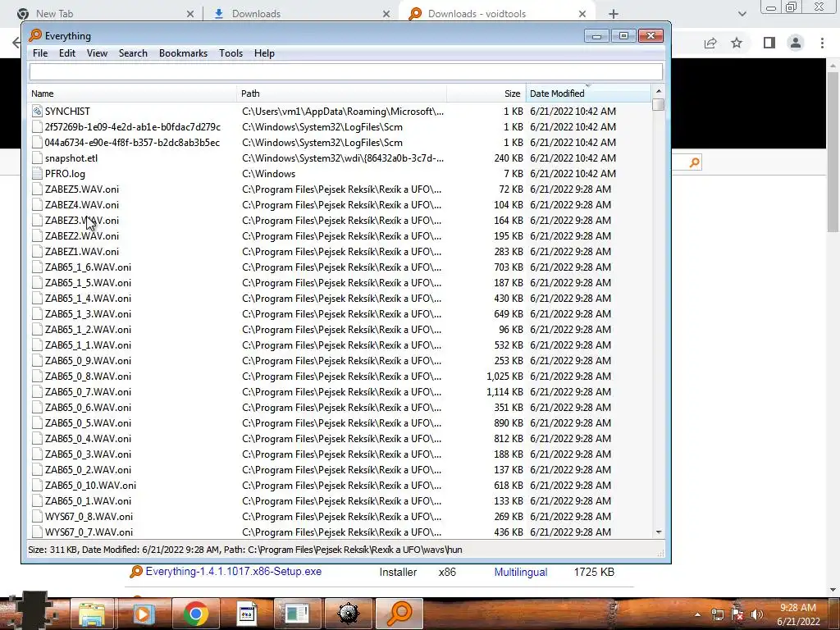Click the Start button on the taskbar
840x630 pixels.
[x=33, y=610]
